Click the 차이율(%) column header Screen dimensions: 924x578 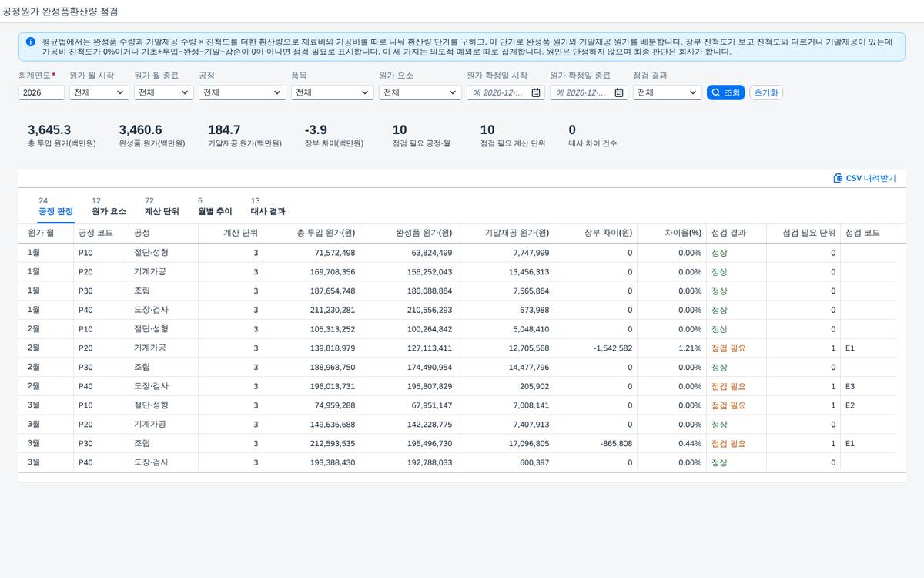[x=672, y=233]
